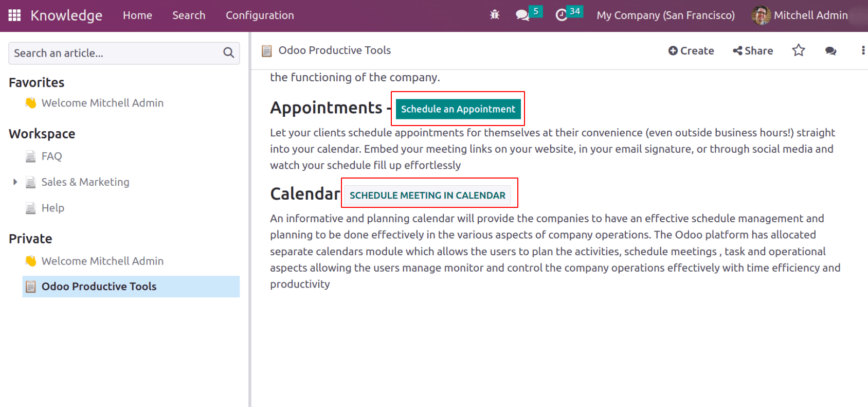Click the Odoo Productive Tools sidebar icon
Image resolution: width=868 pixels, height=407 pixels.
pos(31,287)
